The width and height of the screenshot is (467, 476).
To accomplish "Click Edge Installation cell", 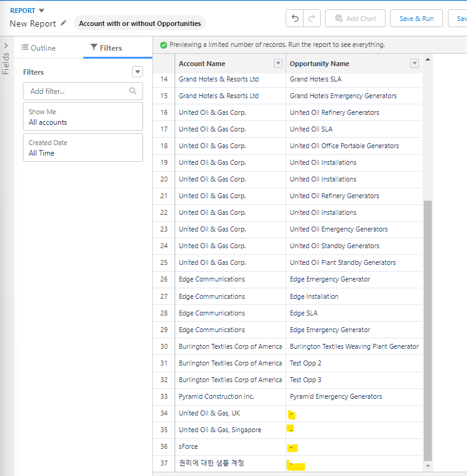I will (354, 296).
